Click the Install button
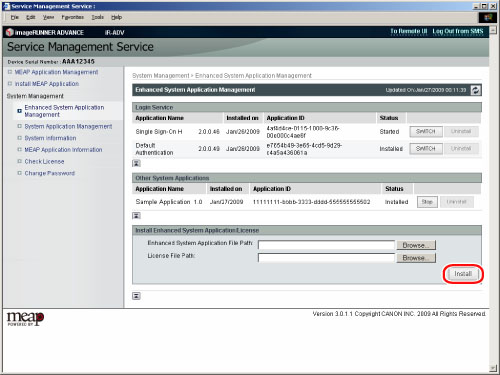This screenshot has width=500, height=375. pyautogui.click(x=463, y=274)
